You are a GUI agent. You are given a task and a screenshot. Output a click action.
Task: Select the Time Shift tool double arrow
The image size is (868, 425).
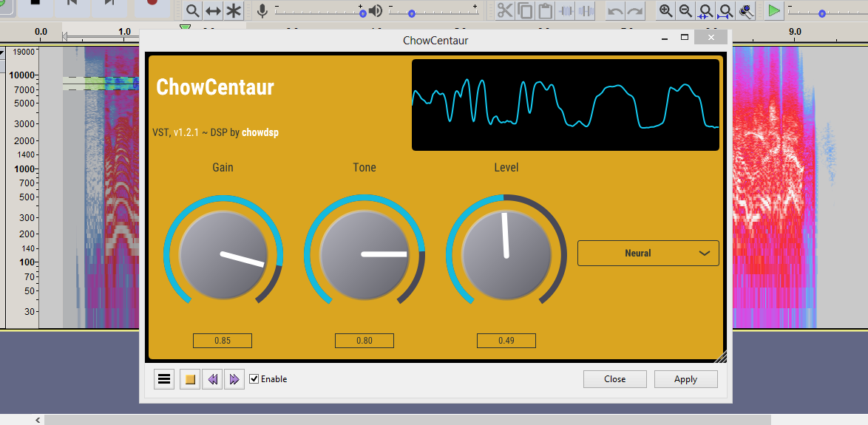[x=213, y=10]
